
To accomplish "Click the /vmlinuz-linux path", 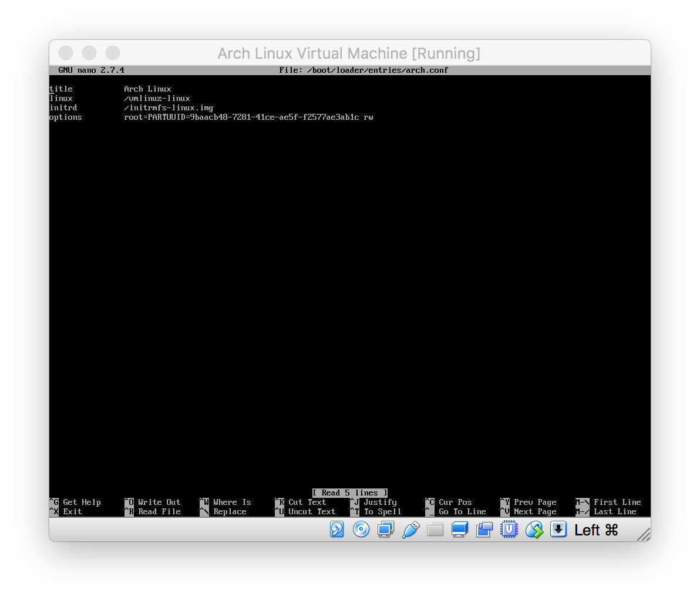I will tap(157, 98).
